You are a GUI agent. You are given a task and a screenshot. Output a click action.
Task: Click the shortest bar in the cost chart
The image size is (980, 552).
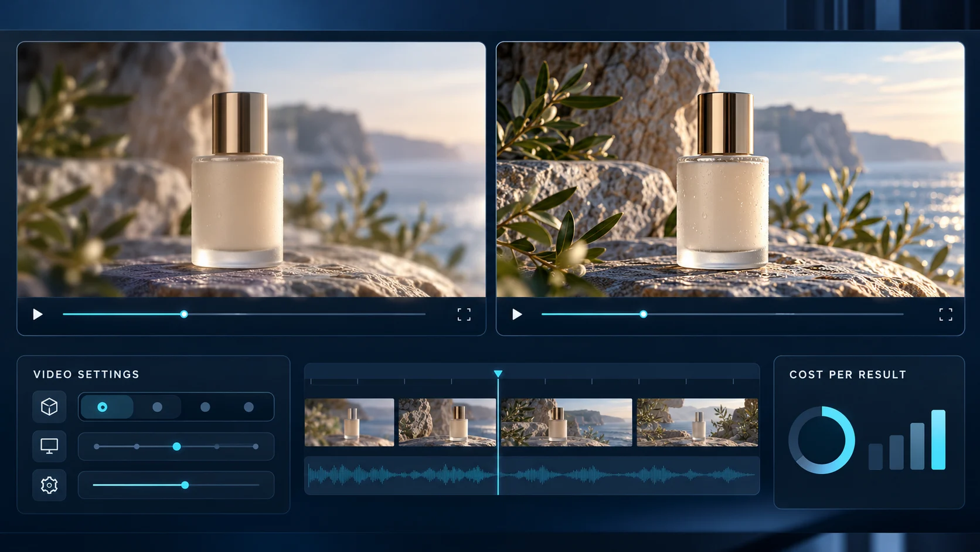click(x=876, y=456)
